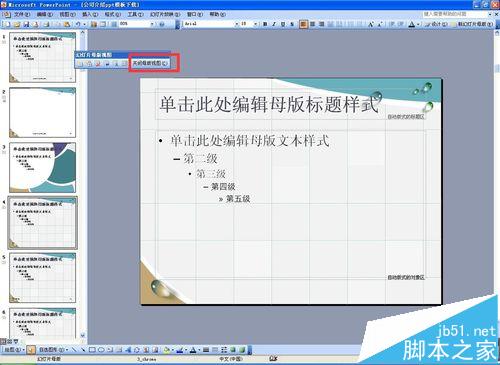Select master thumbnail 3 with teal circles
This screenshot has height=365, width=500.
[x=42, y=168]
